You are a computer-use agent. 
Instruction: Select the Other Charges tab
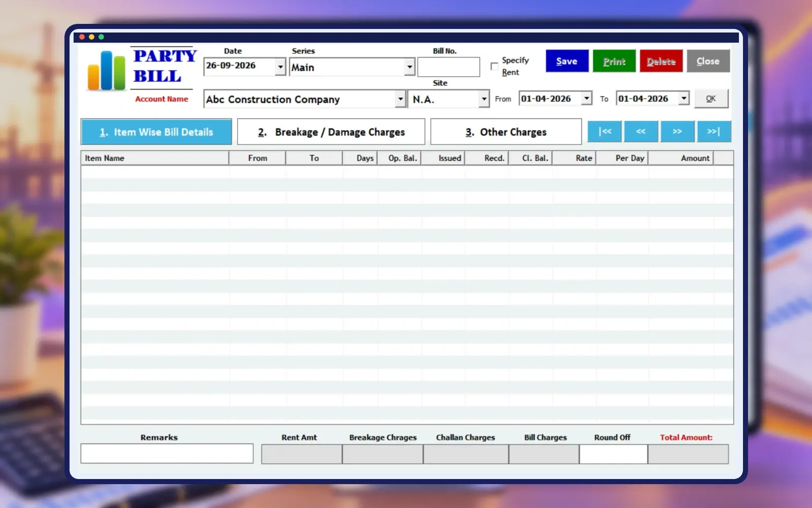(506, 132)
